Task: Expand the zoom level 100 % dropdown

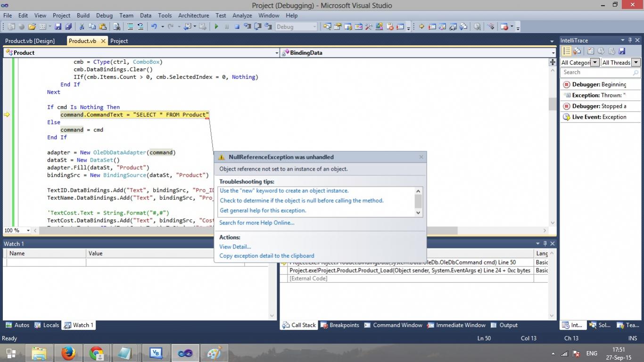Action: coord(28,230)
